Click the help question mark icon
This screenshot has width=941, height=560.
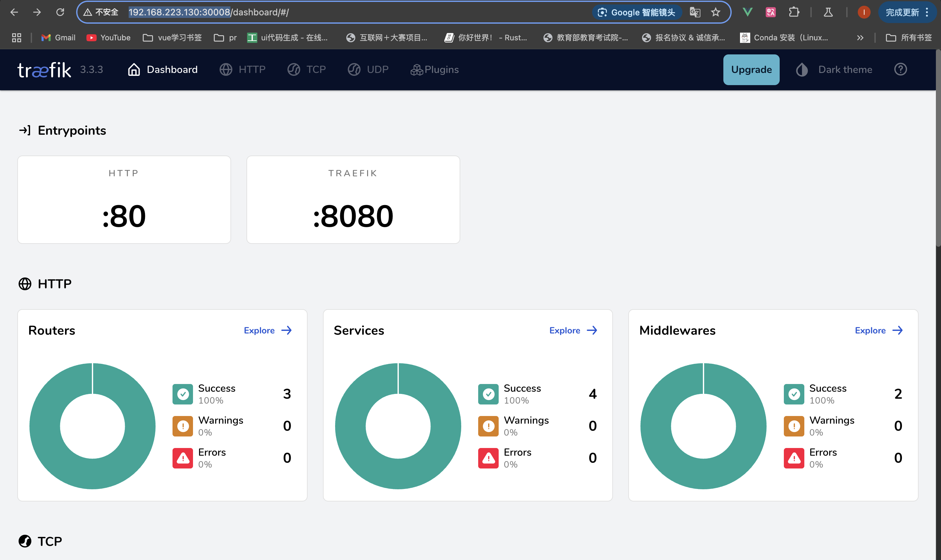[x=900, y=69]
